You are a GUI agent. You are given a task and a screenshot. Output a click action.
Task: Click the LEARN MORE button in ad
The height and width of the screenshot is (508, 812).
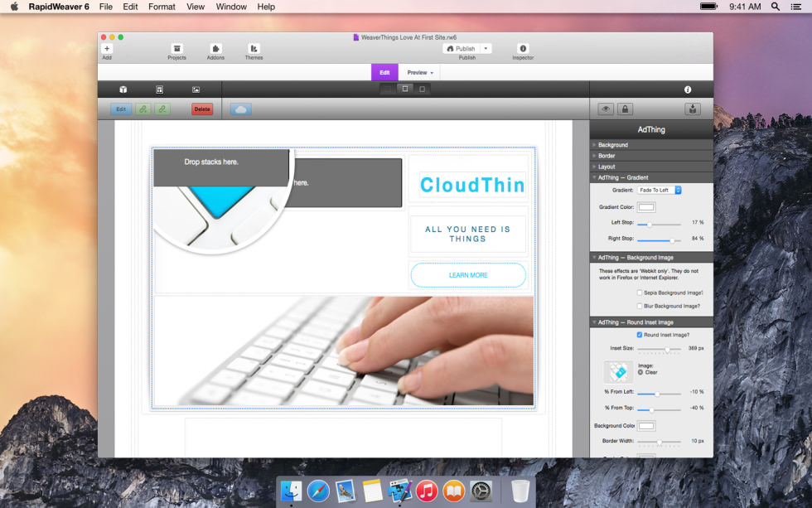468,275
